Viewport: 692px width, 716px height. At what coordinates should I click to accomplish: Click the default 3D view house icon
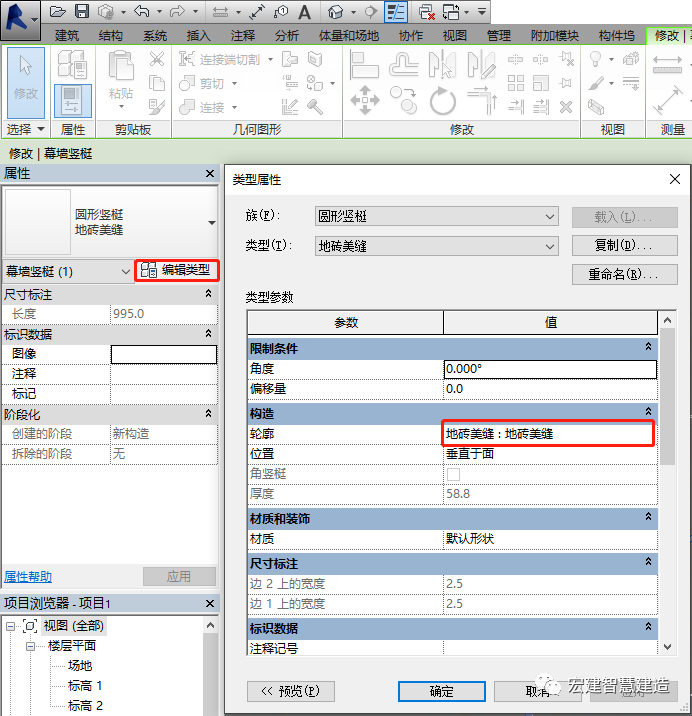pyautogui.click(x=335, y=12)
